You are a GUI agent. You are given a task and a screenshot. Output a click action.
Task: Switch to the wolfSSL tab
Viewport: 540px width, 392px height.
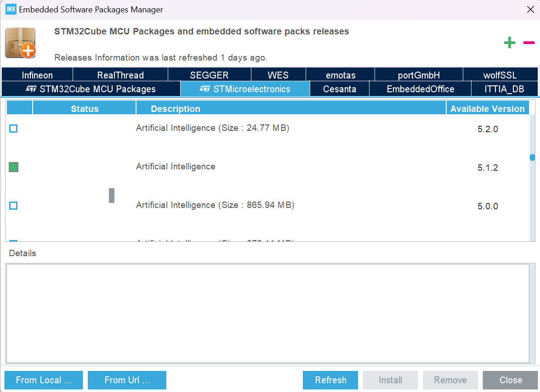500,74
